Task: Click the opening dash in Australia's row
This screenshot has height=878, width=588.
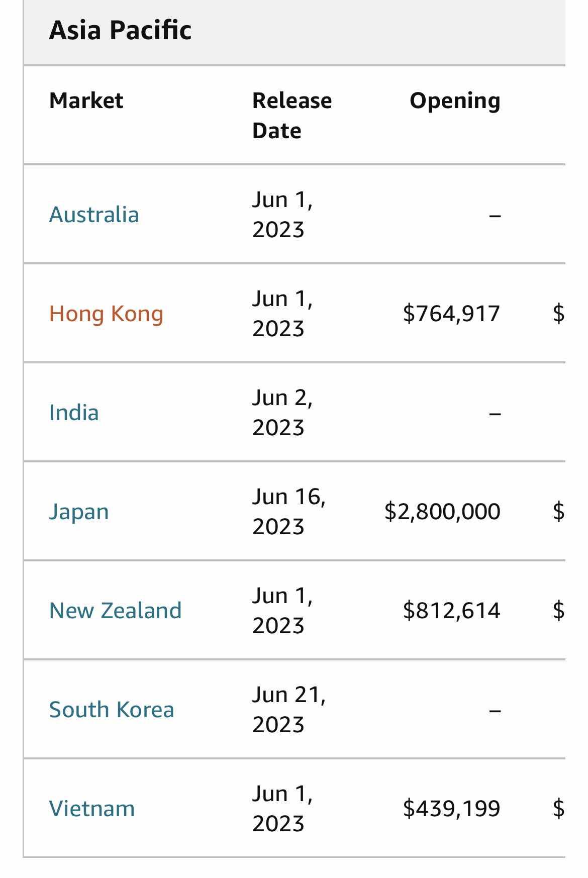Action: [x=495, y=216]
